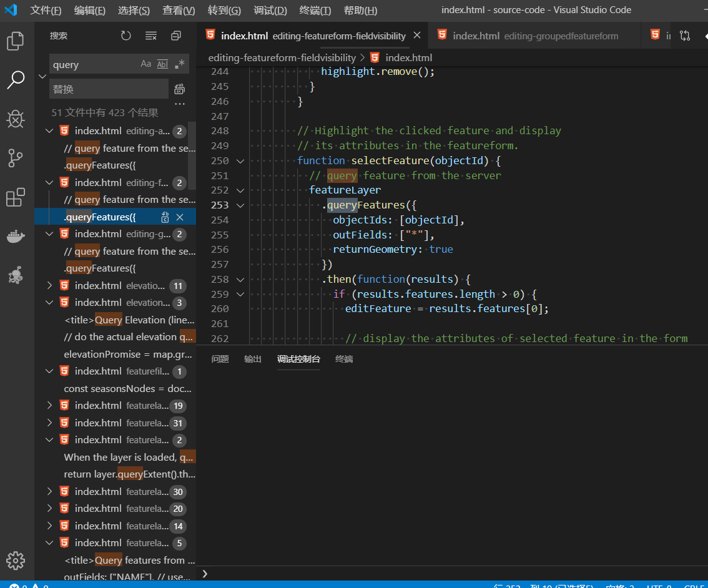Switch to the 终端 panel tab
This screenshot has width=708, height=588.
(x=344, y=359)
